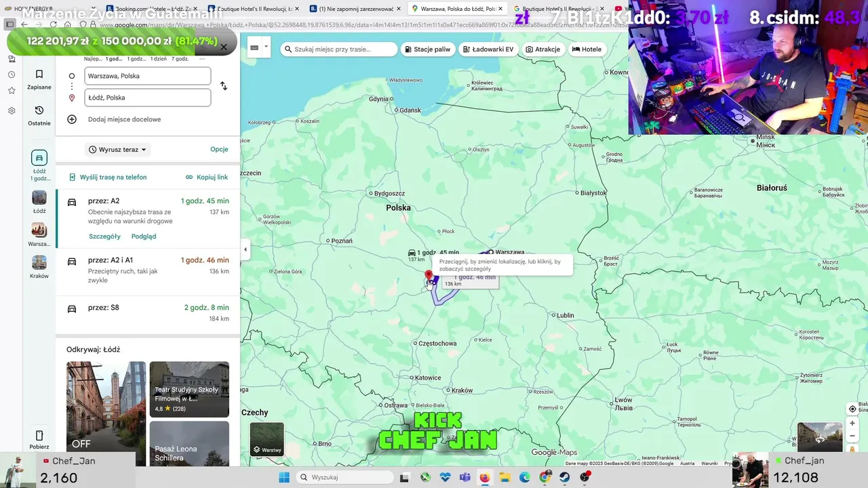The width and height of the screenshot is (868, 488).
Task: Click the Street View pegman icon
Action: (852, 450)
